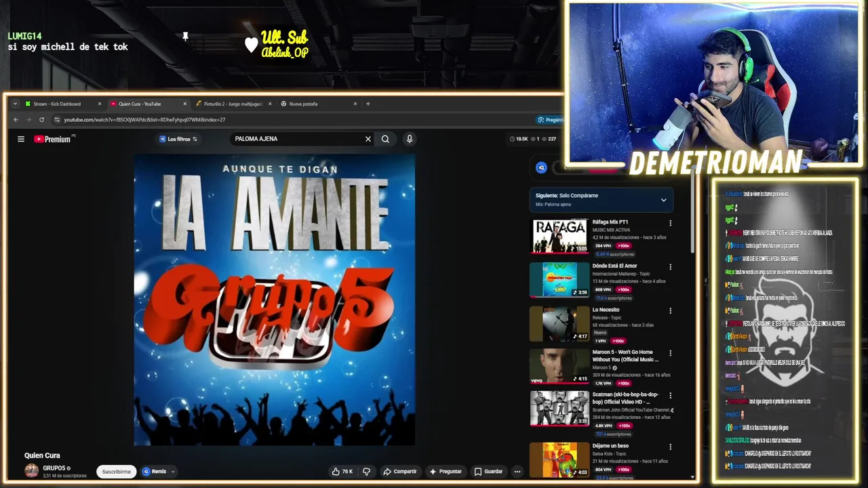This screenshot has height=488, width=868.
Task: Click Dónde Está El Amor title
Action: [x=614, y=266]
